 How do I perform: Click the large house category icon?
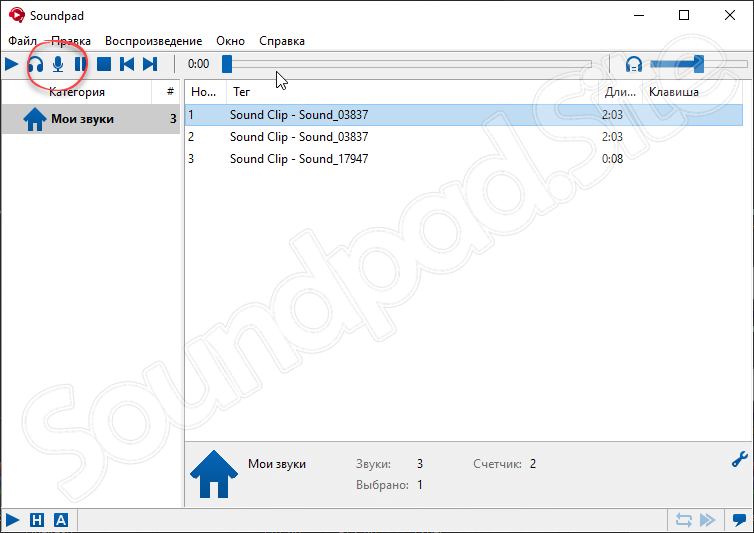(x=214, y=474)
